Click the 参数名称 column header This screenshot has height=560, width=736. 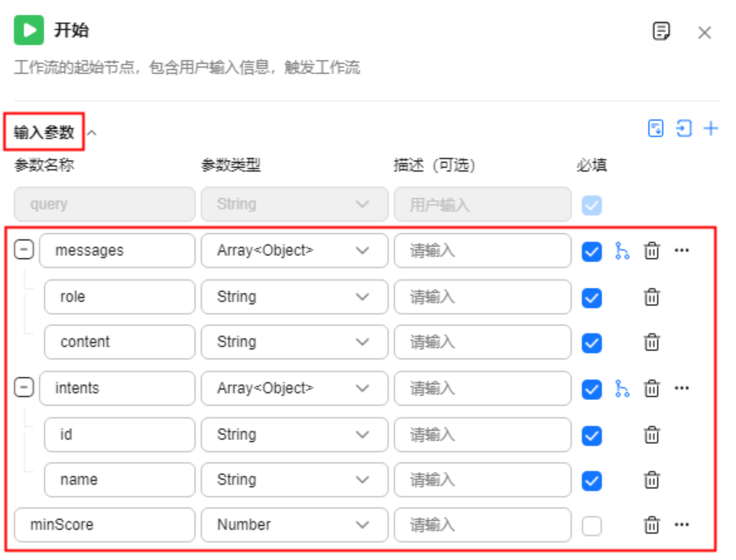(x=44, y=165)
